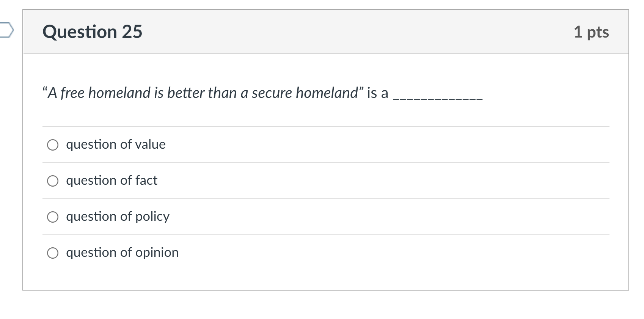This screenshot has width=644, height=319.
Task: Select the 'question of fact' radio button
Action: point(53,181)
